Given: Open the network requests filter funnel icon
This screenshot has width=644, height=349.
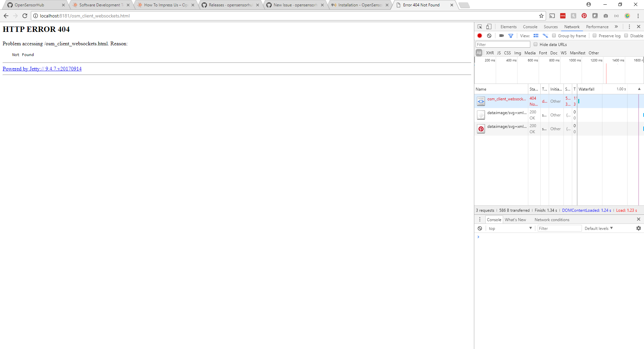Looking at the screenshot, I should [x=511, y=36].
